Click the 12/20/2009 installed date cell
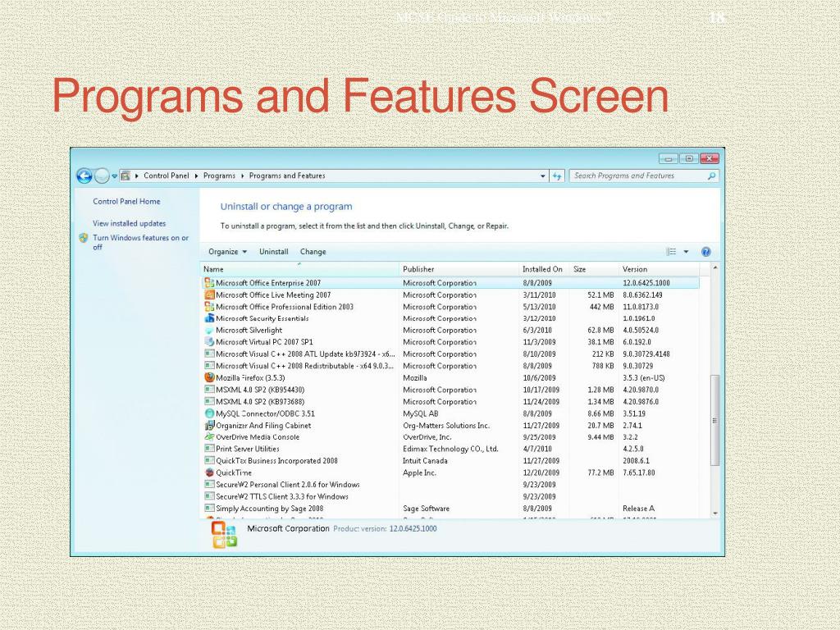Screen dimensions: 840x630 point(541,472)
